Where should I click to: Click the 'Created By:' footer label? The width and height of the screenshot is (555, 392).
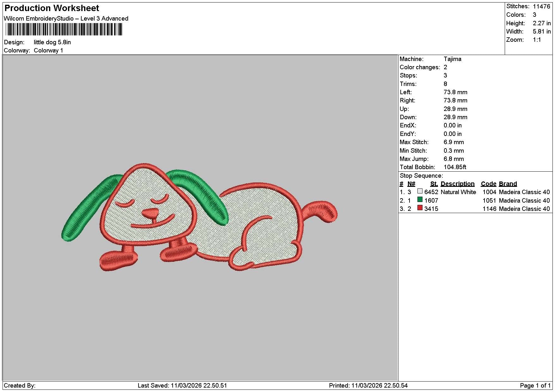(x=20, y=385)
